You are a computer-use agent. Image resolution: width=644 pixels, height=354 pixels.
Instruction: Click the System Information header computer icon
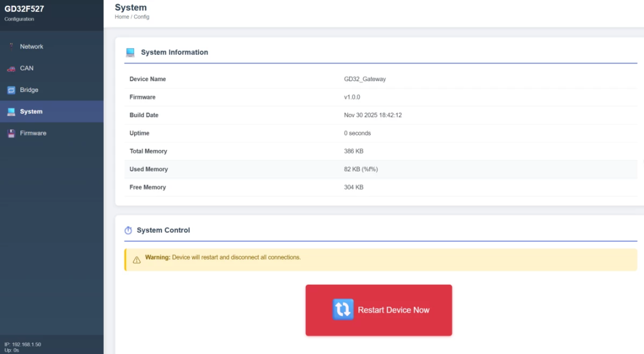130,53
